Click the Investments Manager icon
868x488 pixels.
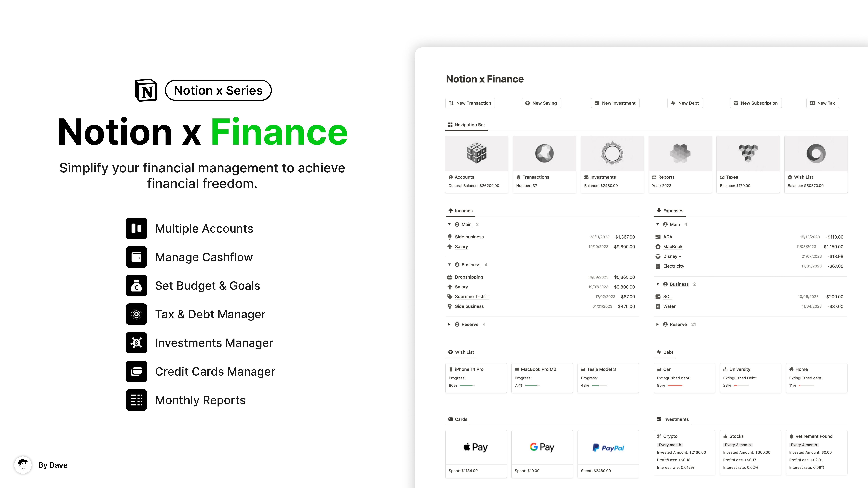pyautogui.click(x=136, y=343)
